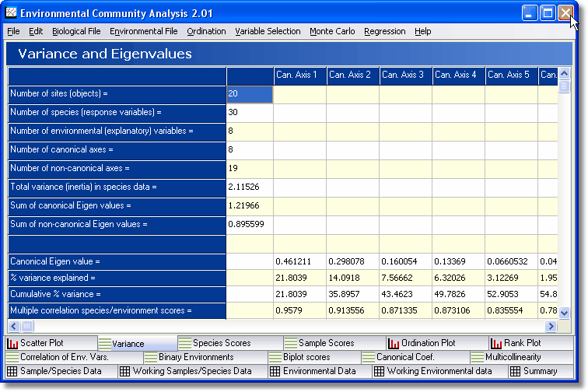Click the canonical sum value 1.21966
Screen dimensions: 588x392
[x=250, y=206]
